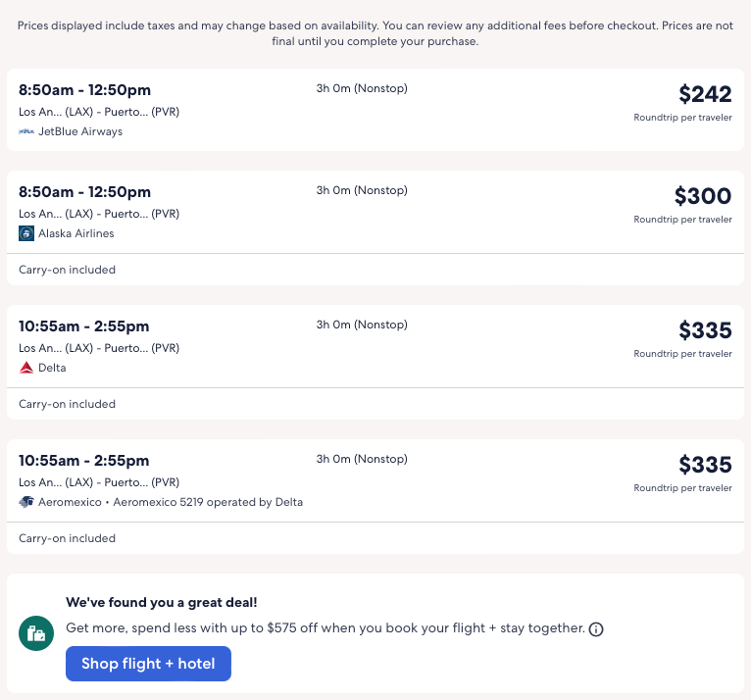Click the Alaska Airlines logo icon
The image size is (751, 700).
pos(26,233)
